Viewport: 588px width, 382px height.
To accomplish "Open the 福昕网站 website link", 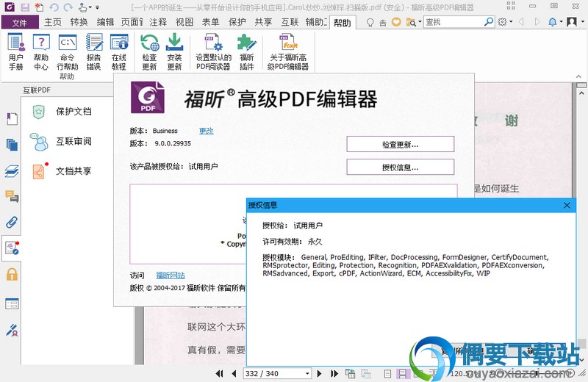I will pos(171,275).
